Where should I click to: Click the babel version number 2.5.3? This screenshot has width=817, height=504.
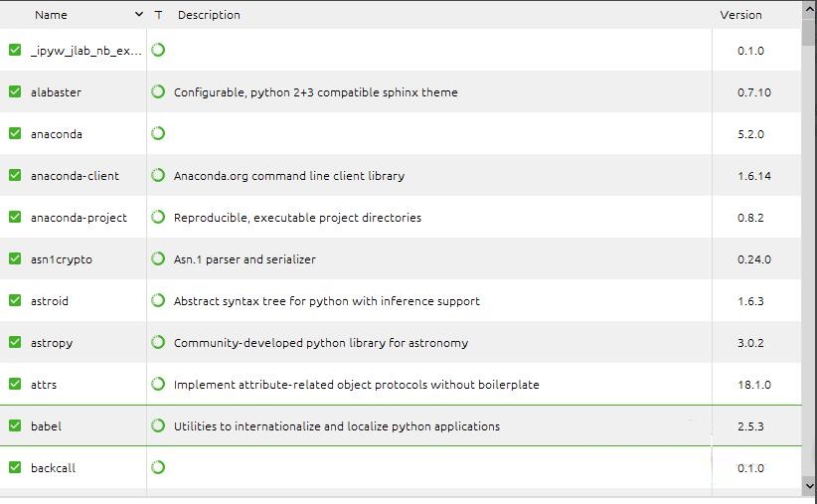click(751, 426)
